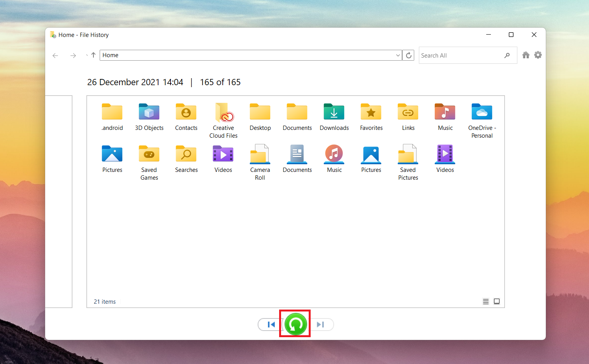Select the 3D Objects folder
This screenshot has width=589, height=364.
(x=149, y=112)
